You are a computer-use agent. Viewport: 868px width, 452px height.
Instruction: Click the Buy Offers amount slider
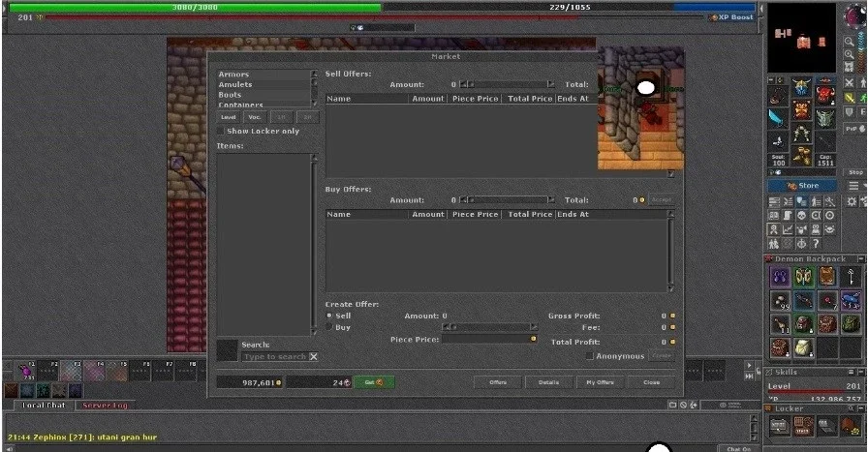[507, 199]
